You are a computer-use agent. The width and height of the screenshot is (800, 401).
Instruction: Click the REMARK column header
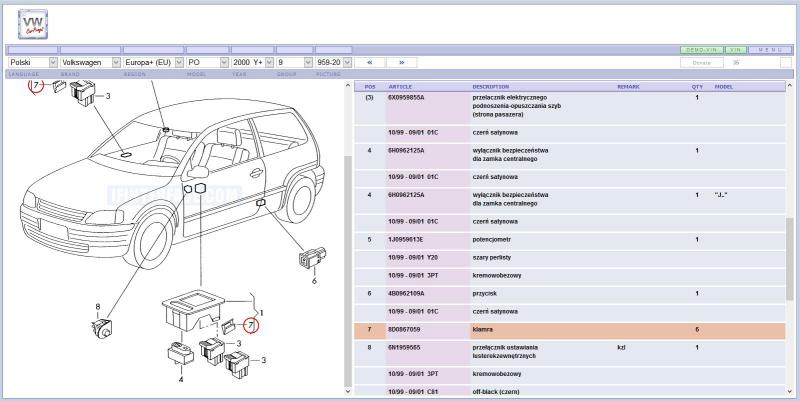coord(628,87)
